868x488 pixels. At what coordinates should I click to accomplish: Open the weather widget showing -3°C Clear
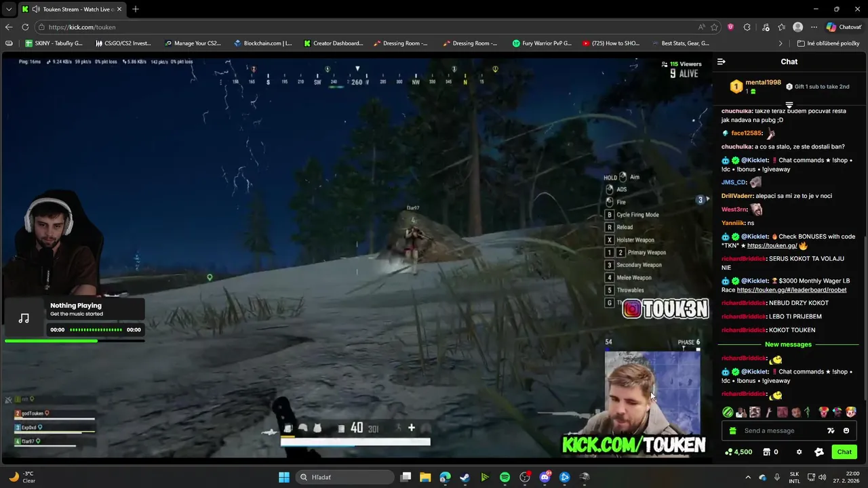[22, 477]
